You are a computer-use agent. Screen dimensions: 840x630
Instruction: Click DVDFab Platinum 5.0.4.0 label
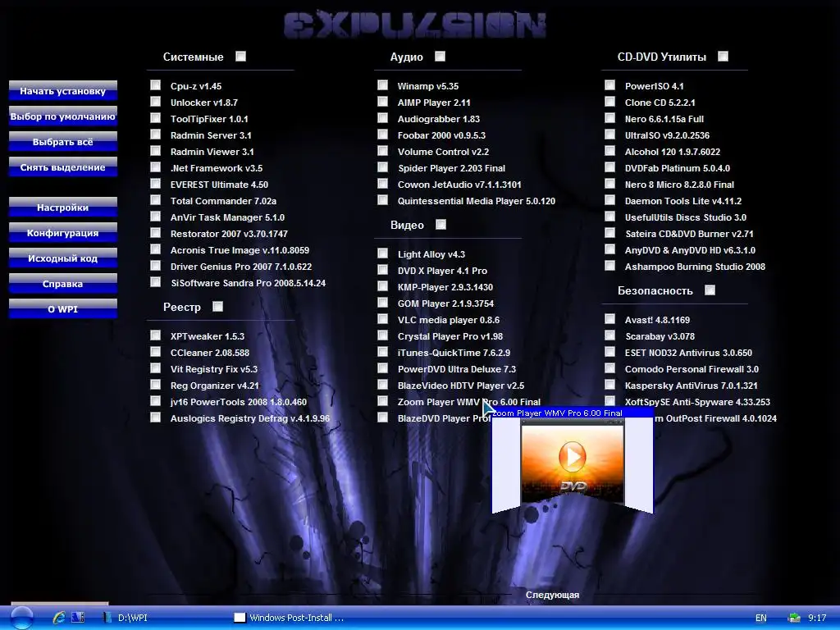pyautogui.click(x=677, y=168)
